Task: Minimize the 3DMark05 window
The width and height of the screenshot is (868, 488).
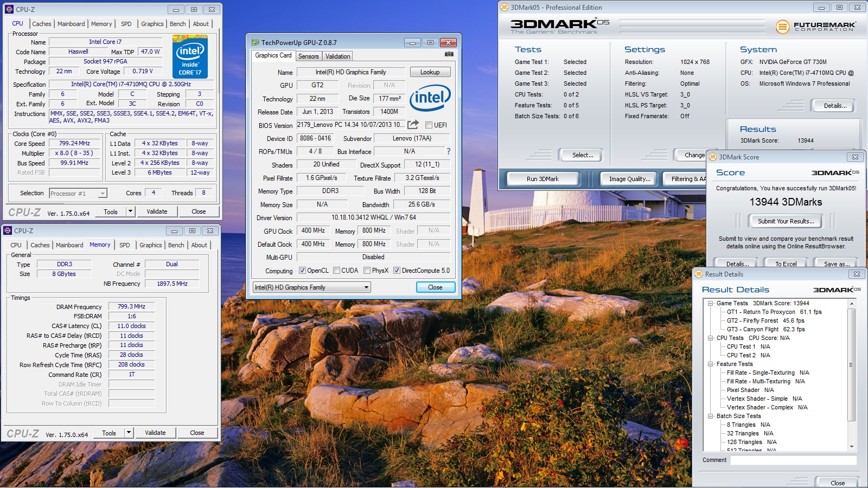Action: [x=821, y=8]
